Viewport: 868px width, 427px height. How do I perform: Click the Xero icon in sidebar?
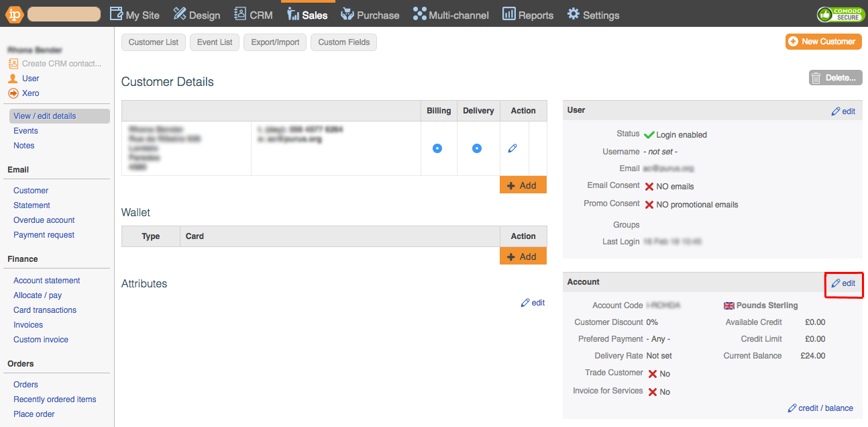[x=13, y=93]
